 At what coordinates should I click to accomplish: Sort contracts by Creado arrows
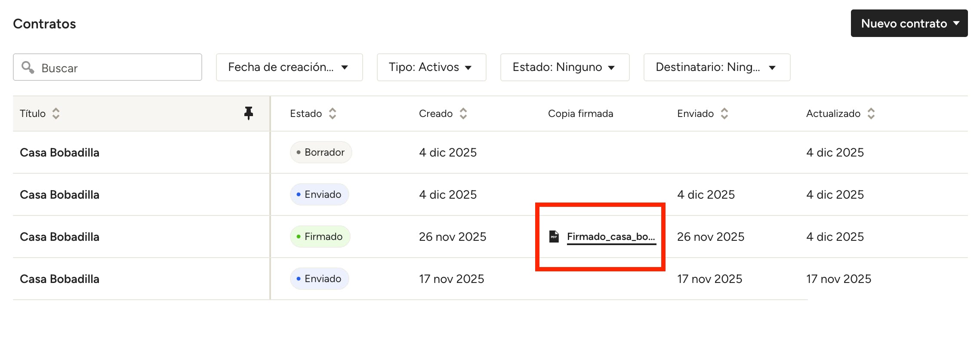point(463,114)
